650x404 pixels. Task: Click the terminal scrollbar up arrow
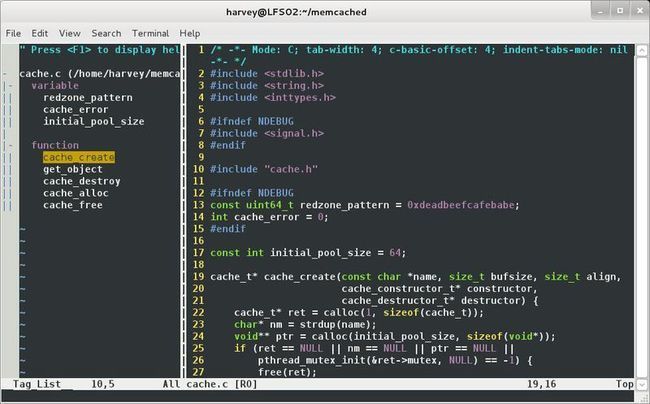pyautogui.click(x=641, y=51)
